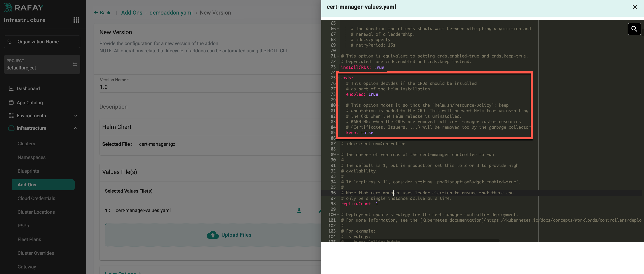Open the defaultproject project selector

pos(42,65)
